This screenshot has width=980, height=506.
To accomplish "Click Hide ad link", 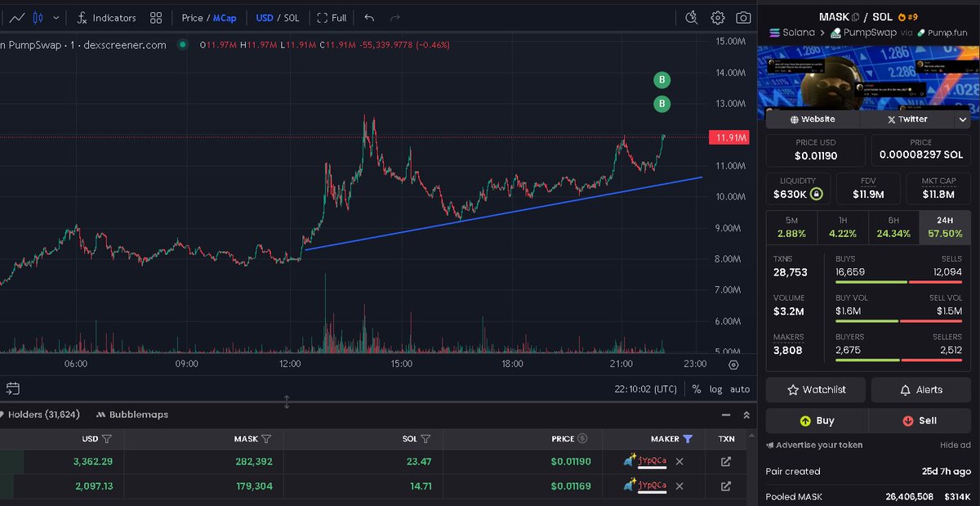I will click(x=955, y=446).
